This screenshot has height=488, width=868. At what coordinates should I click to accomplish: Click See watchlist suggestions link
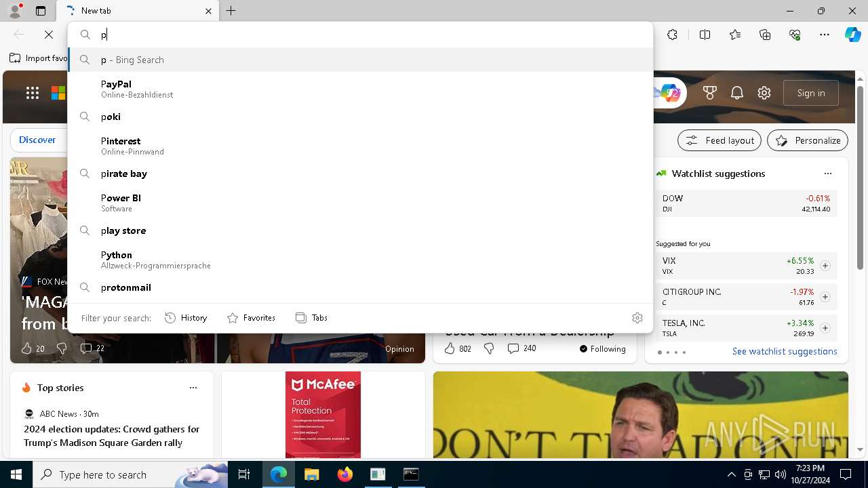coord(785,351)
